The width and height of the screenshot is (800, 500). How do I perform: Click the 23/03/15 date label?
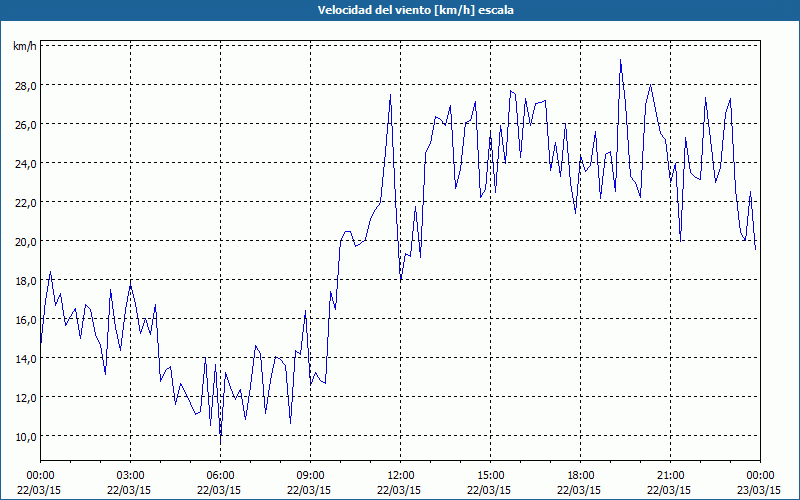760,490
